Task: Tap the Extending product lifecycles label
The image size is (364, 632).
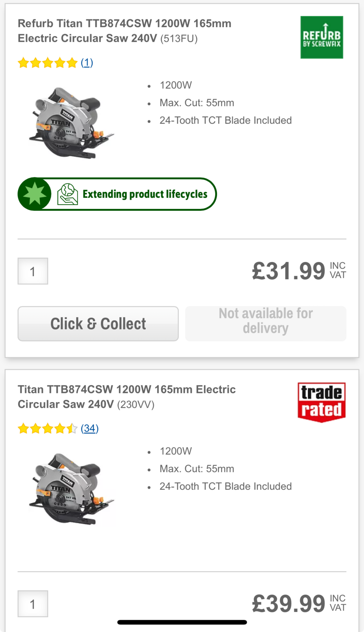Action: click(145, 194)
